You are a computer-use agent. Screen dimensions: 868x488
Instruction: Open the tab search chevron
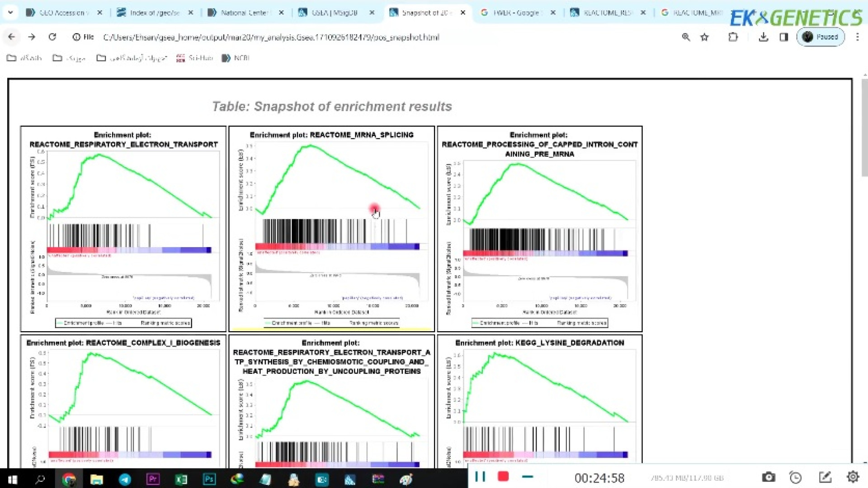click(10, 13)
